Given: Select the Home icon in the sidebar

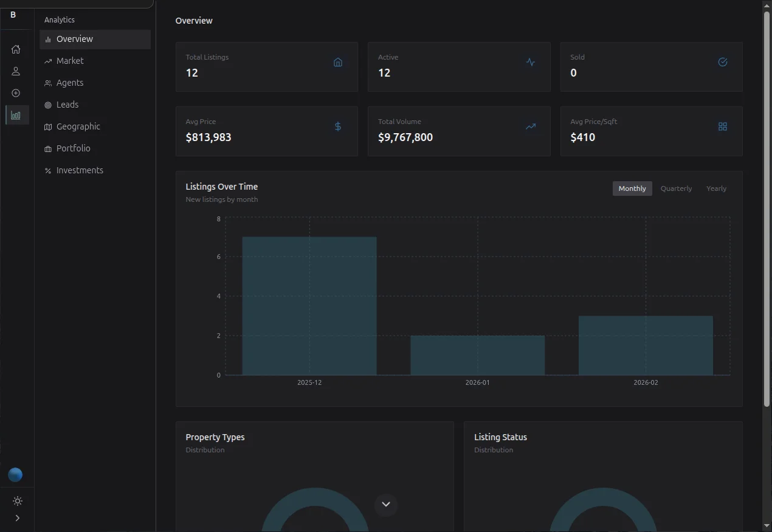Looking at the screenshot, I should point(16,49).
